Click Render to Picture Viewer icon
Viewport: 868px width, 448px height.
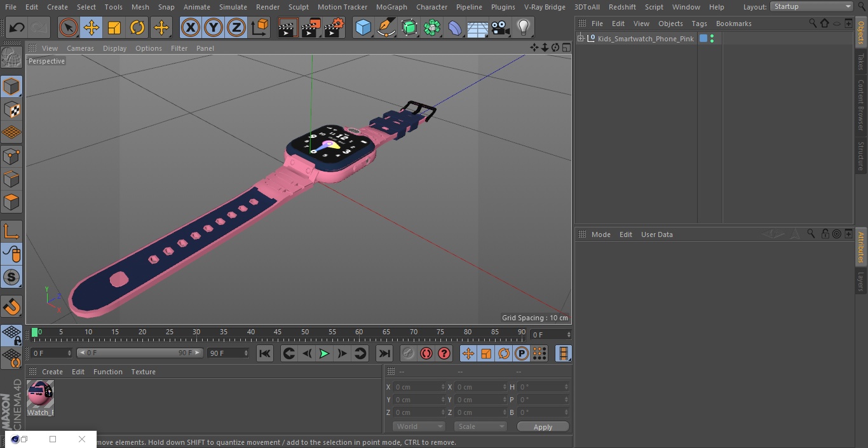(311, 27)
